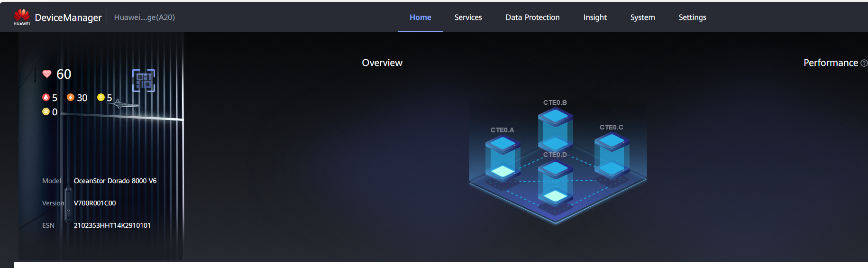Select the CTE0.C controller enclosure
Image resolution: width=868 pixels, height=268 pixels.
pos(612,155)
